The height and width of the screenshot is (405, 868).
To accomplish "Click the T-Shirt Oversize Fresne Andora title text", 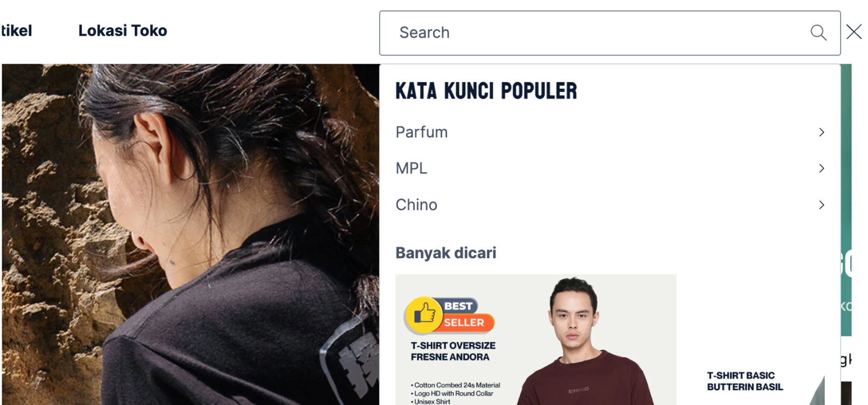I will coord(453,351).
